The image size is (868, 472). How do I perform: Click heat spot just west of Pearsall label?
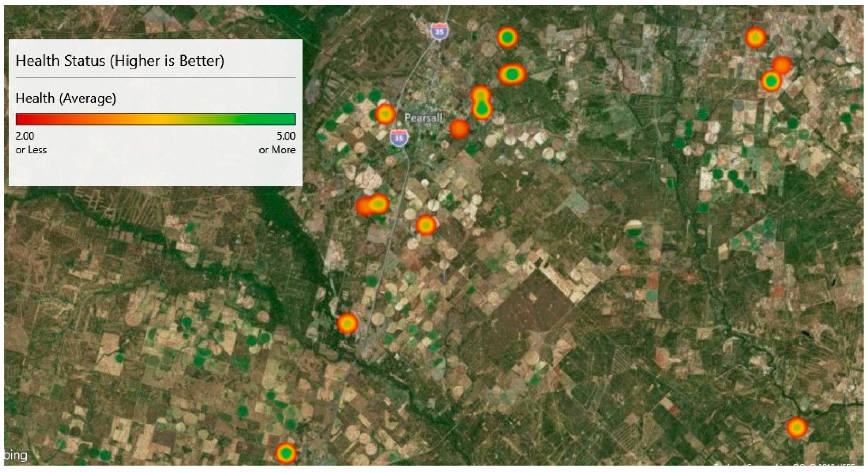385,114
